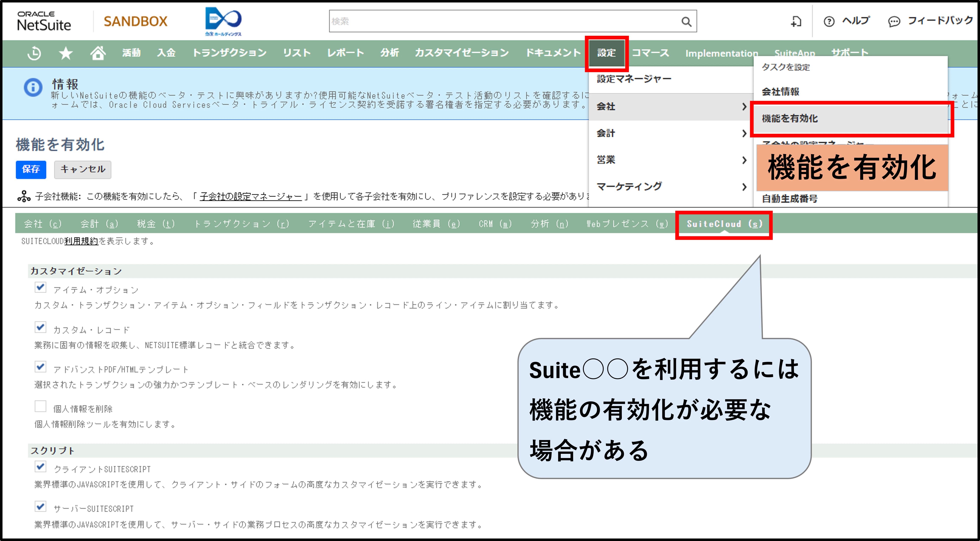
Task: Open the 子会社の設定マネージャー link
Action: pos(250,196)
